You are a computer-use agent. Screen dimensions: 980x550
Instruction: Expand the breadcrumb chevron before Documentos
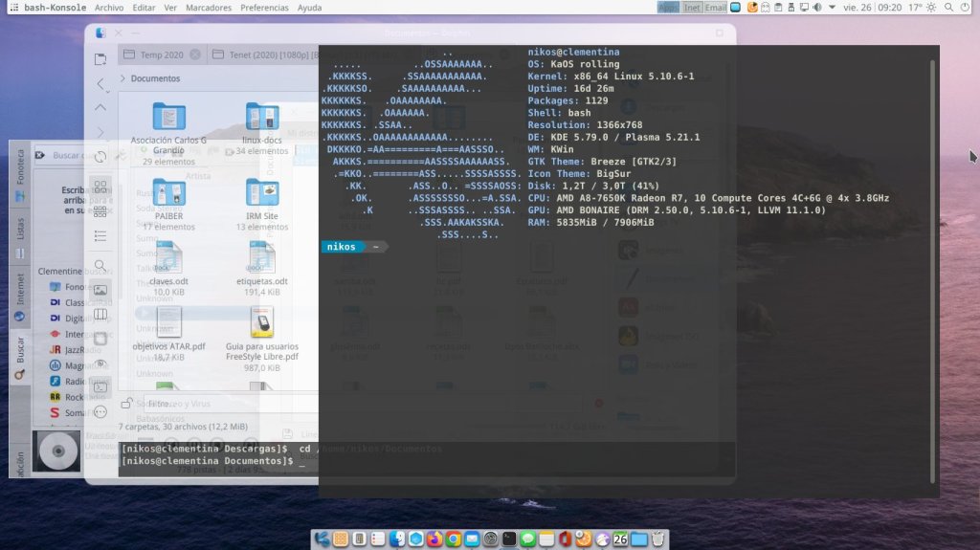click(x=122, y=78)
